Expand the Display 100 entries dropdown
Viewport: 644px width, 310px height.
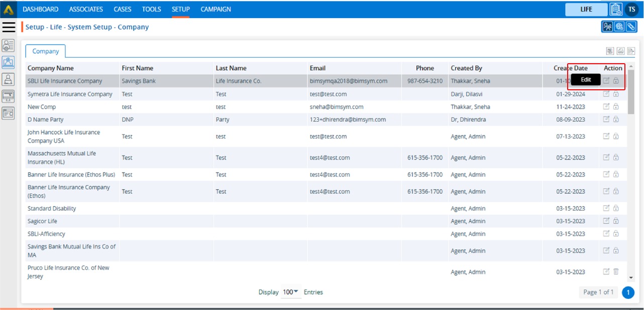click(291, 292)
